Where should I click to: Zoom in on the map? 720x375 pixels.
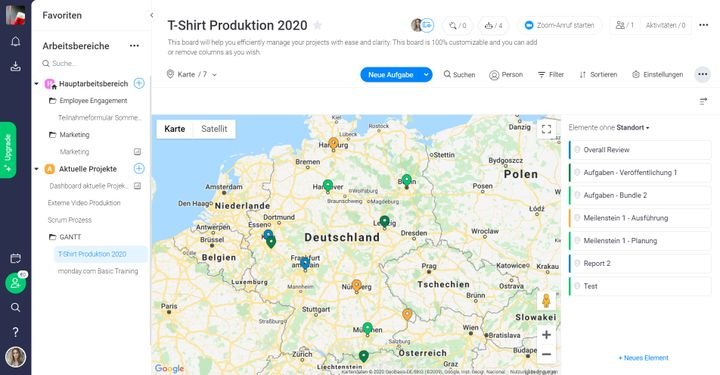(x=546, y=335)
